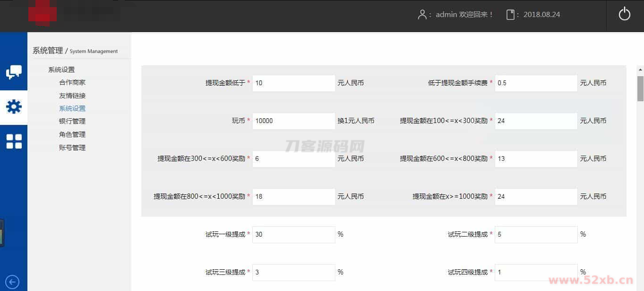
Task: Edit the 试玩一级提成 percentage field
Action: click(293, 234)
